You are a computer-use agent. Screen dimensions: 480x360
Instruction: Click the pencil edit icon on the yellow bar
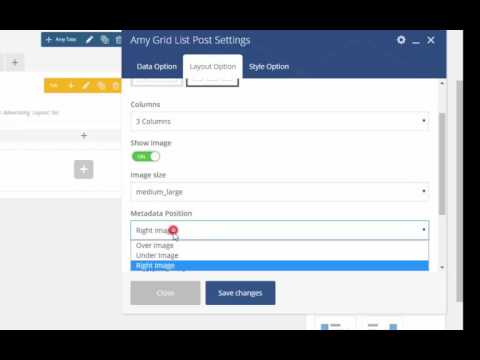tap(86, 86)
